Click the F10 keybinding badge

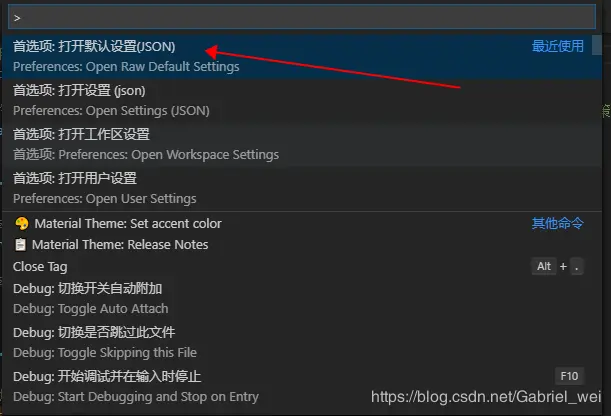[x=569, y=376]
